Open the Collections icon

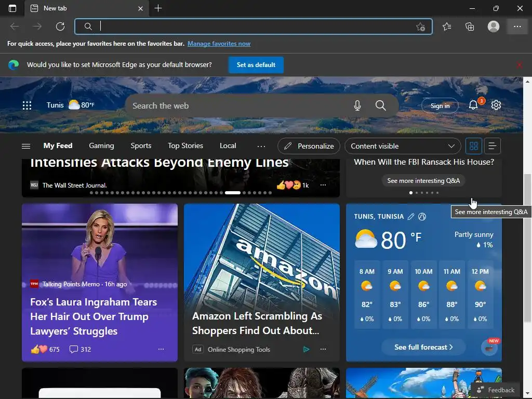pyautogui.click(x=470, y=26)
